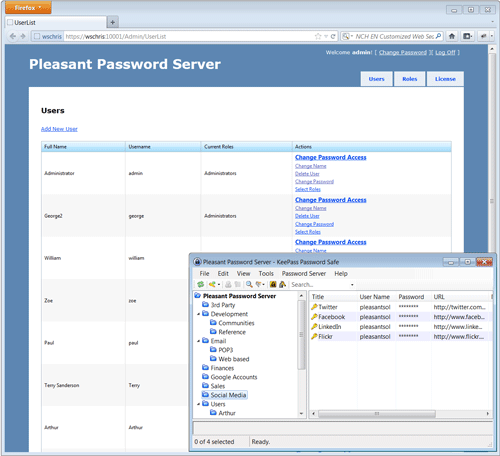
Task: Click the magnifier Find icon in KeePass toolbar
Action: point(249,284)
